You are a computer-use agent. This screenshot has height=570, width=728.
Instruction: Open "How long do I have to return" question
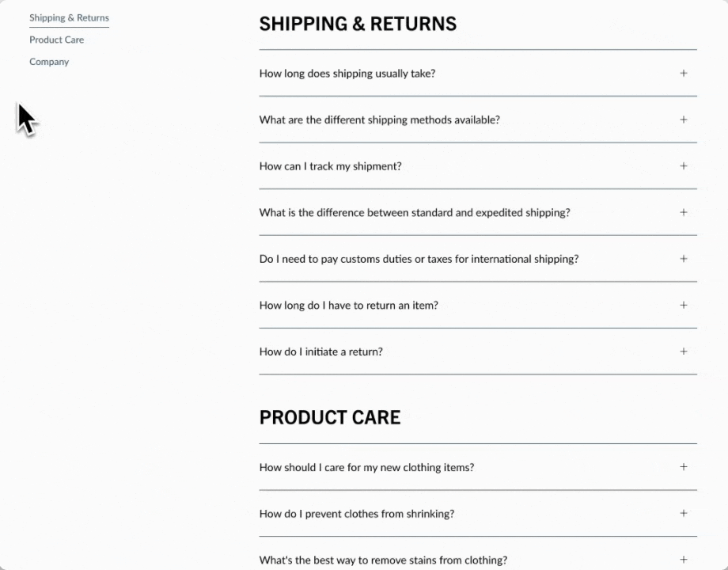tap(348, 306)
